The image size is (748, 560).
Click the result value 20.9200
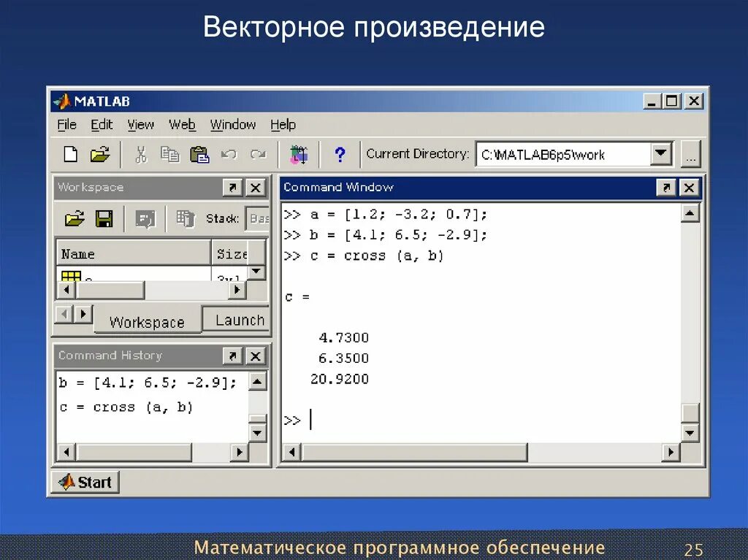pos(339,379)
